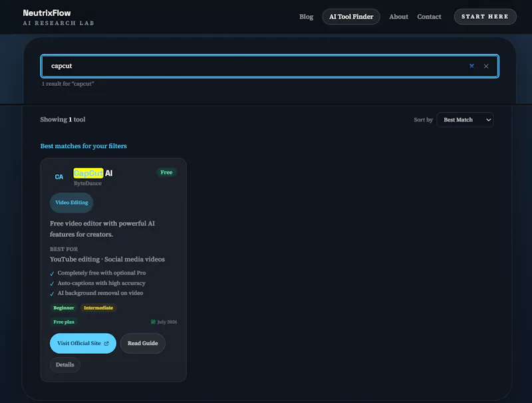Click Completely free with optional Pro line
Screen dimensions: 532x403
(102, 273)
